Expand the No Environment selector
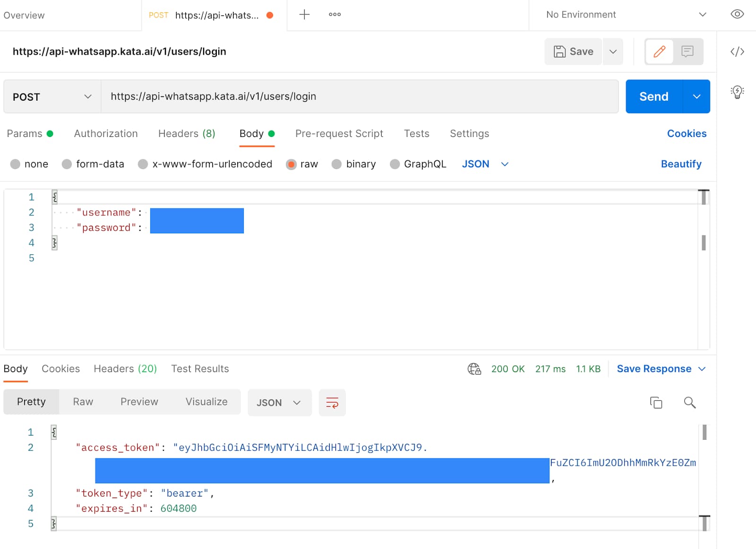 [627, 15]
